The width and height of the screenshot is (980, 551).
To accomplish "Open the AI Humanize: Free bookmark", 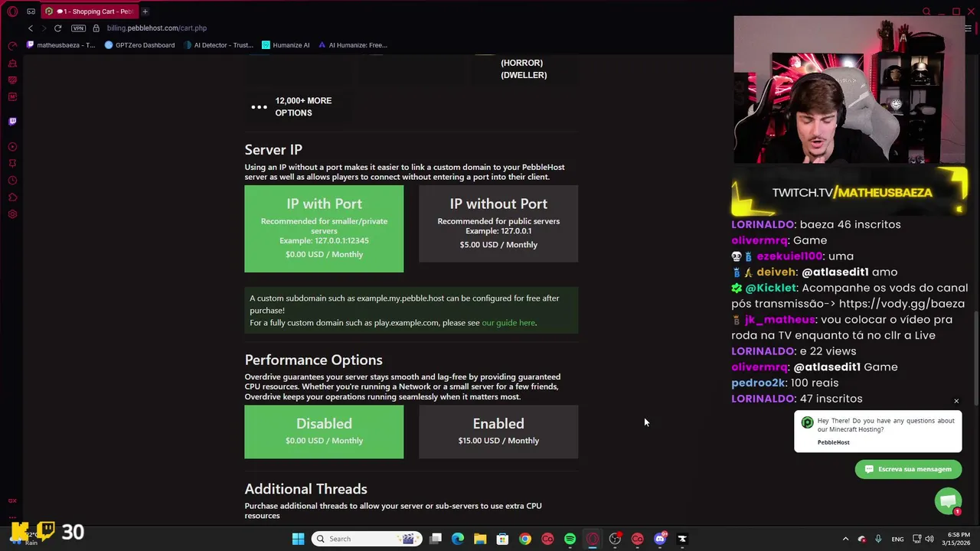I will (x=352, y=45).
